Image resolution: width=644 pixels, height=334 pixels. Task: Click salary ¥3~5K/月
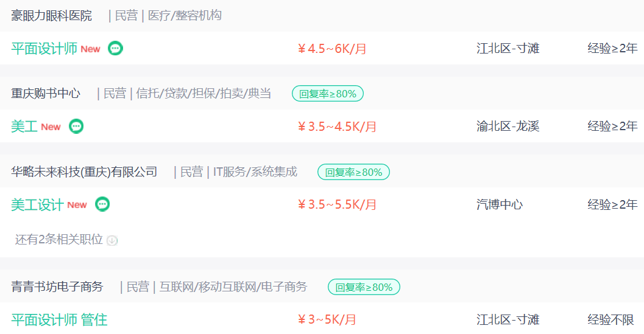tap(327, 319)
